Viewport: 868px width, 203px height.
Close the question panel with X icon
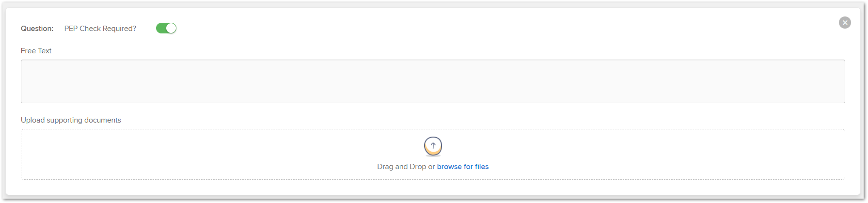pyautogui.click(x=845, y=23)
